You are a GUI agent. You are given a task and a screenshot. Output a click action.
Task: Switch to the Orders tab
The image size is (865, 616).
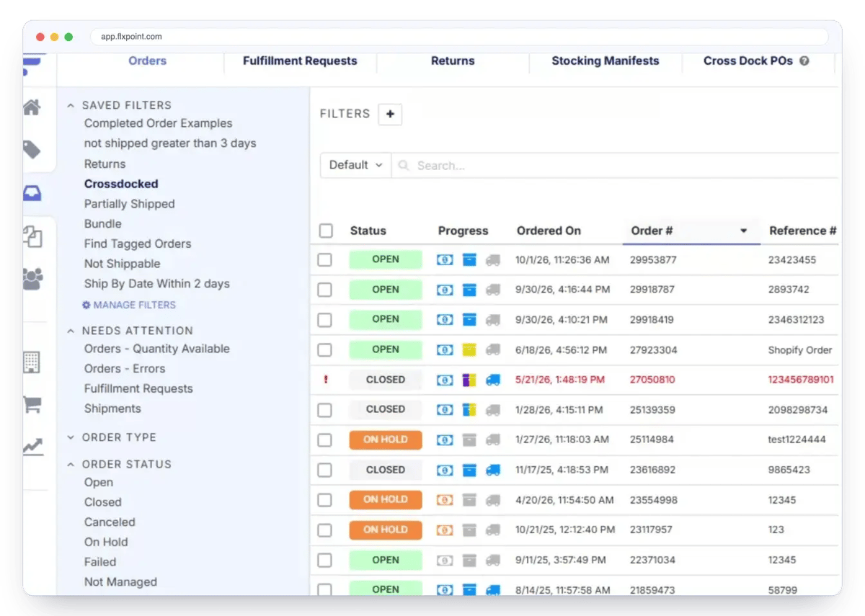tap(147, 61)
